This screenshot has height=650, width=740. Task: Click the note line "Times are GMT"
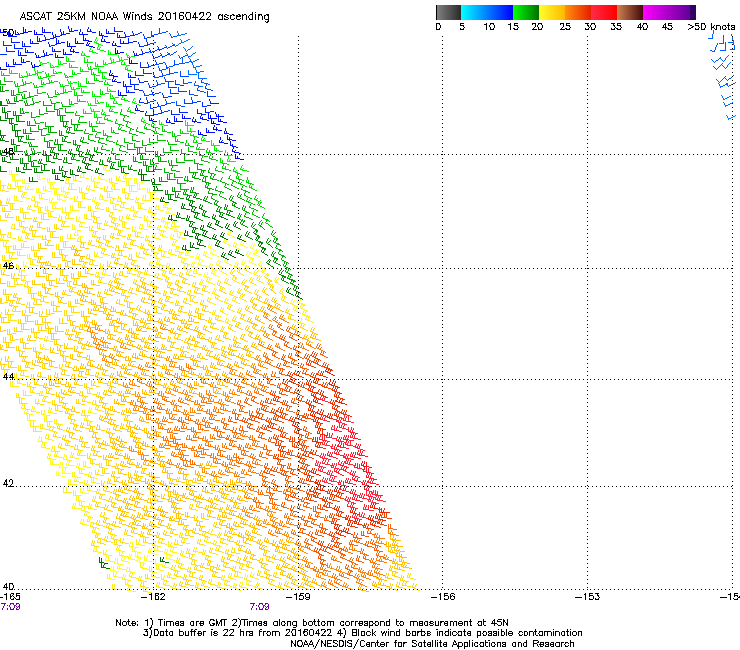(x=192, y=623)
